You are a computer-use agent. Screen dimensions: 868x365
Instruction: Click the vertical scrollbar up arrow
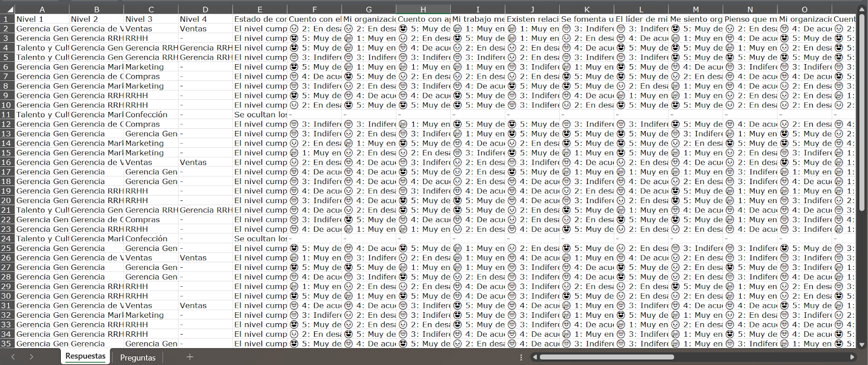[861, 10]
